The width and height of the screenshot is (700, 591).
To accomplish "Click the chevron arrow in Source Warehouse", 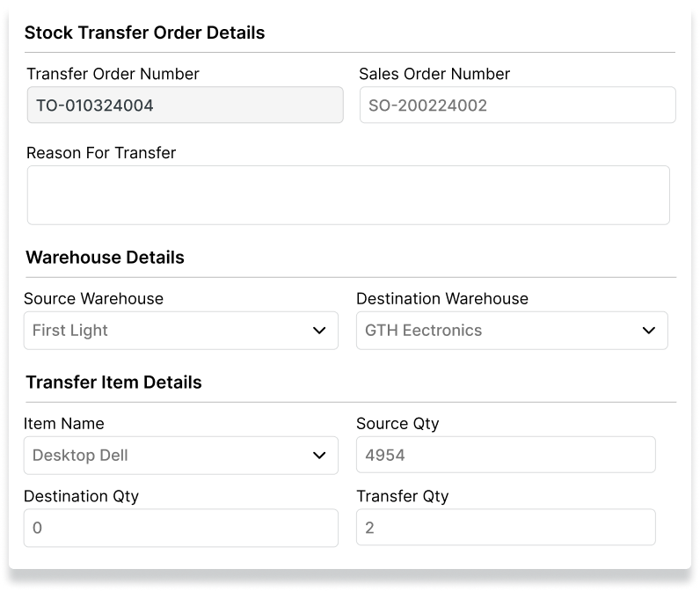I will tap(319, 331).
